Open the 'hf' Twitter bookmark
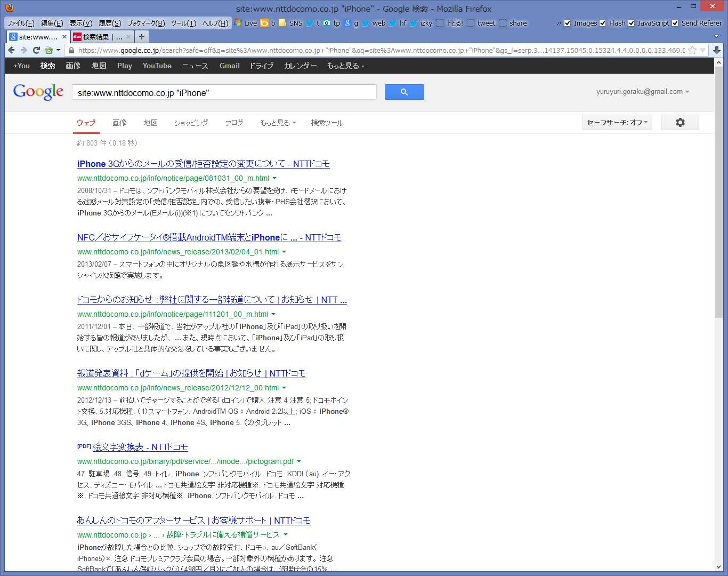The image size is (728, 576). click(398, 23)
